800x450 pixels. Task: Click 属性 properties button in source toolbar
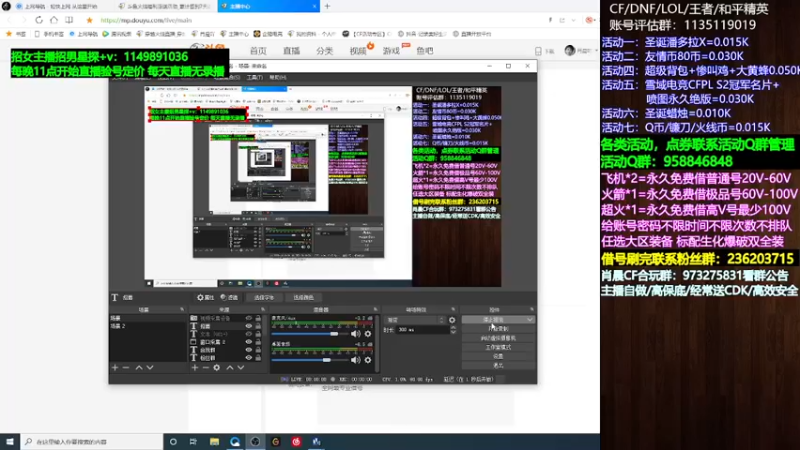(205, 297)
